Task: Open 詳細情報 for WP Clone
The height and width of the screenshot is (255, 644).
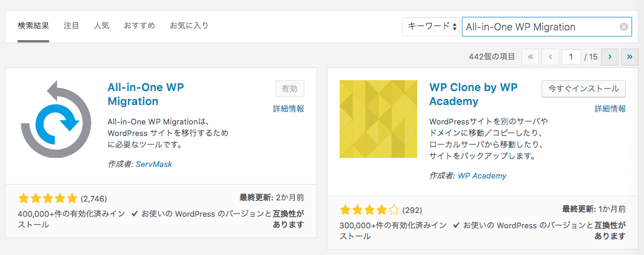Action: click(610, 109)
